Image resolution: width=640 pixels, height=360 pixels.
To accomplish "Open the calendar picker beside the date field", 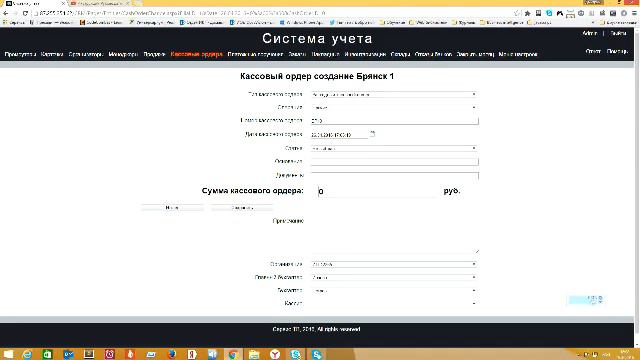I will click(372, 133).
